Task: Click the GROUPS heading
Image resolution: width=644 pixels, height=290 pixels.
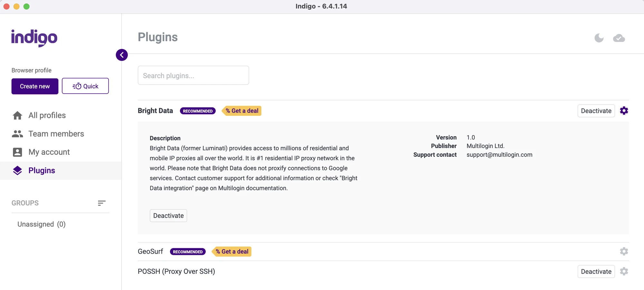Action: point(25,203)
